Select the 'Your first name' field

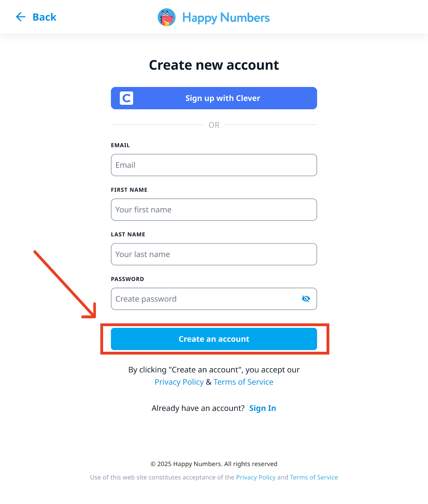point(214,210)
